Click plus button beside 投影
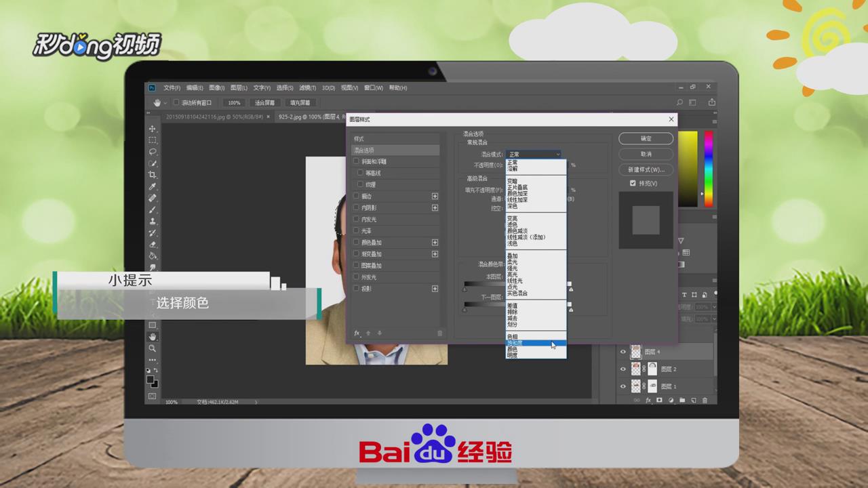The width and height of the screenshot is (868, 488). click(435, 288)
